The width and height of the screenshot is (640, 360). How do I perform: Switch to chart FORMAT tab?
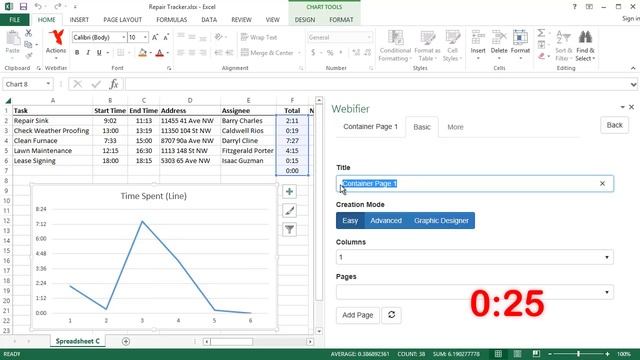point(341,20)
